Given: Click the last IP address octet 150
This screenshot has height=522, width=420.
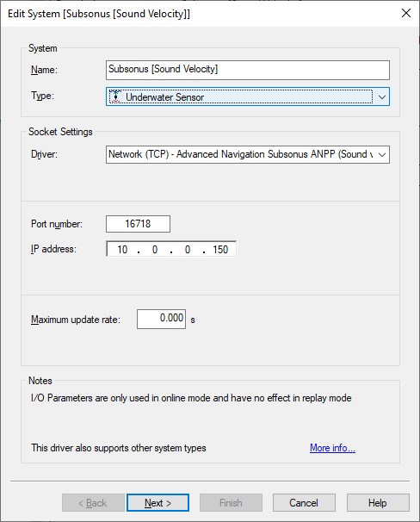Looking at the screenshot, I should click(220, 249).
